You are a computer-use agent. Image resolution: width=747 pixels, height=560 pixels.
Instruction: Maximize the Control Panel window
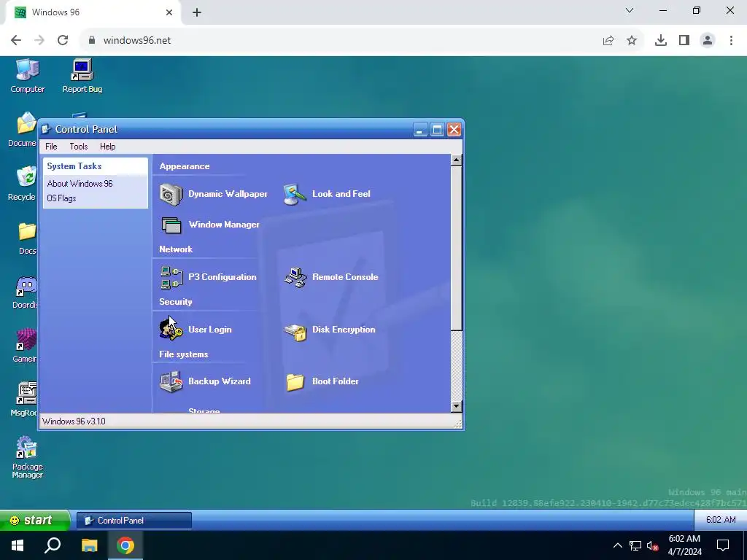click(437, 130)
